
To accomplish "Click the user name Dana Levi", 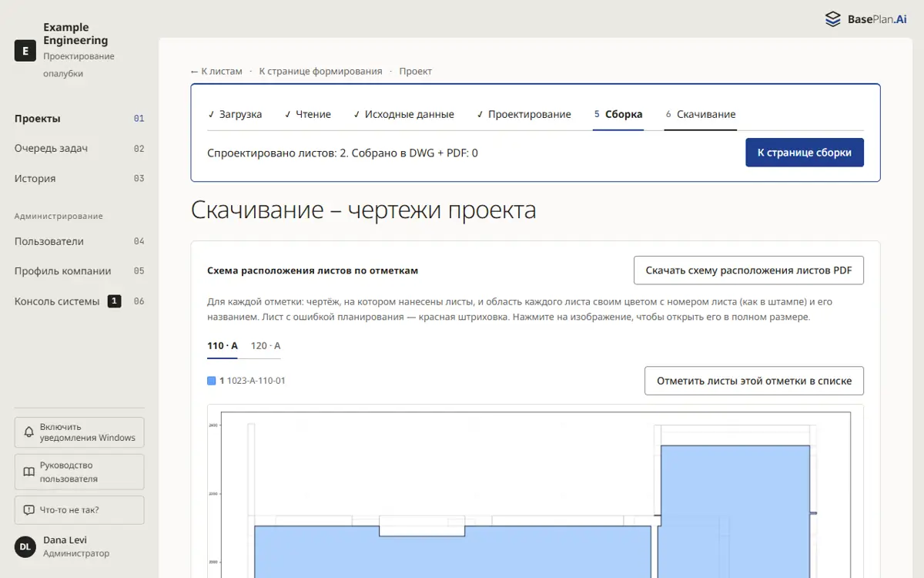I will [65, 540].
